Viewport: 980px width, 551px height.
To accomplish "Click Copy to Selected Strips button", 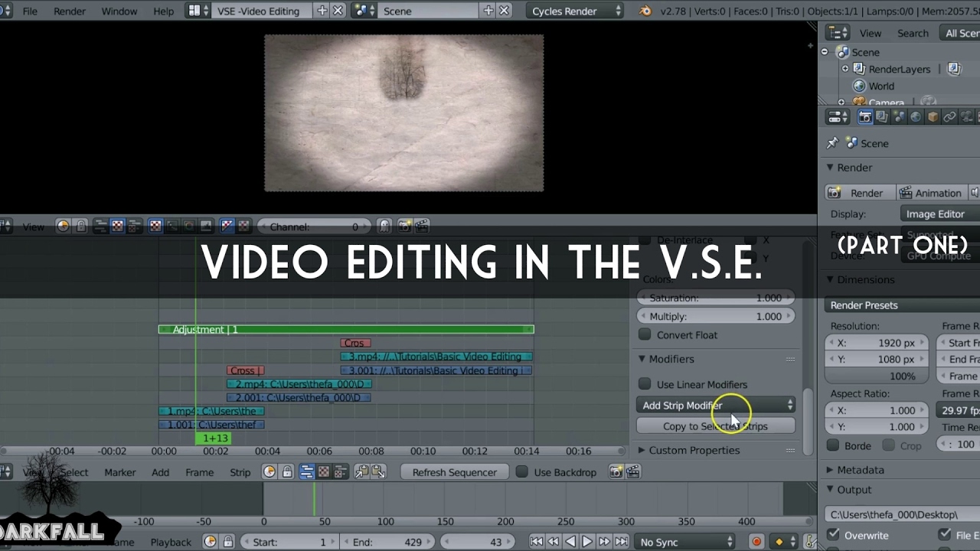I will click(x=716, y=426).
